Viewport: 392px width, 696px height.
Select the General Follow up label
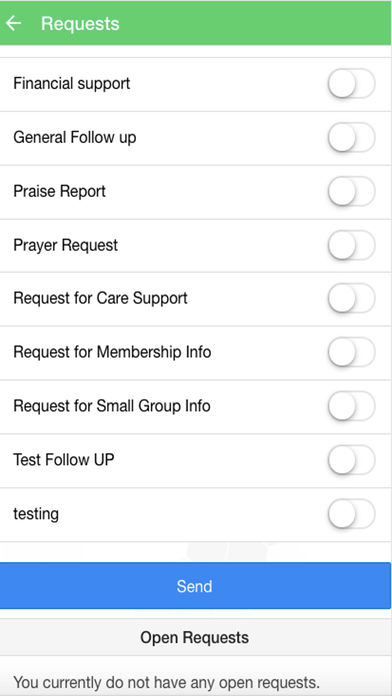click(x=75, y=138)
